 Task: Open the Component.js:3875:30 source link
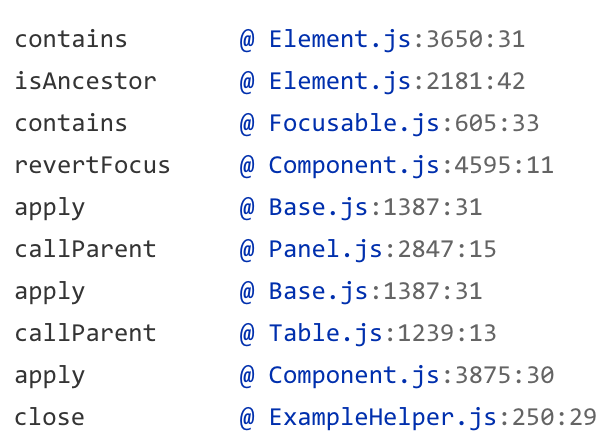[x=411, y=376]
